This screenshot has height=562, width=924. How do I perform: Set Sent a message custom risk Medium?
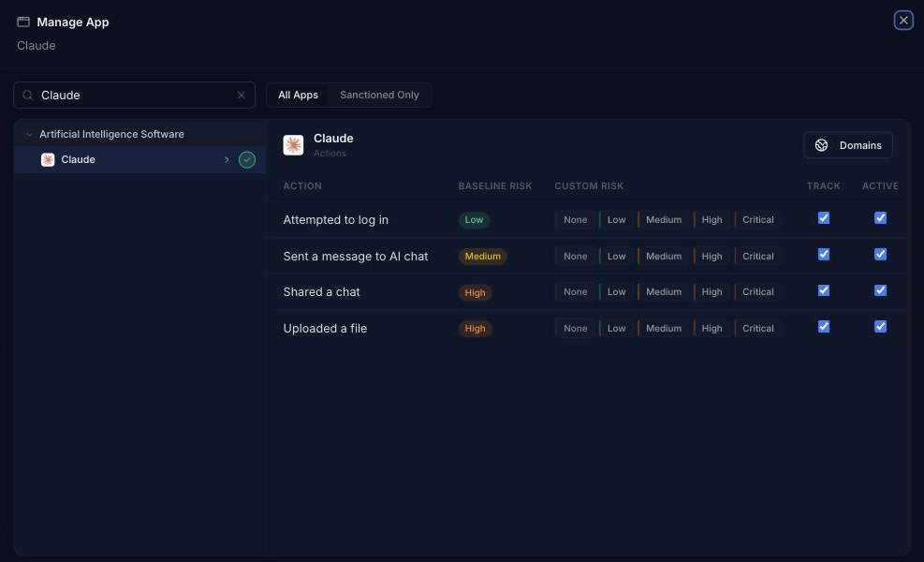coord(664,256)
